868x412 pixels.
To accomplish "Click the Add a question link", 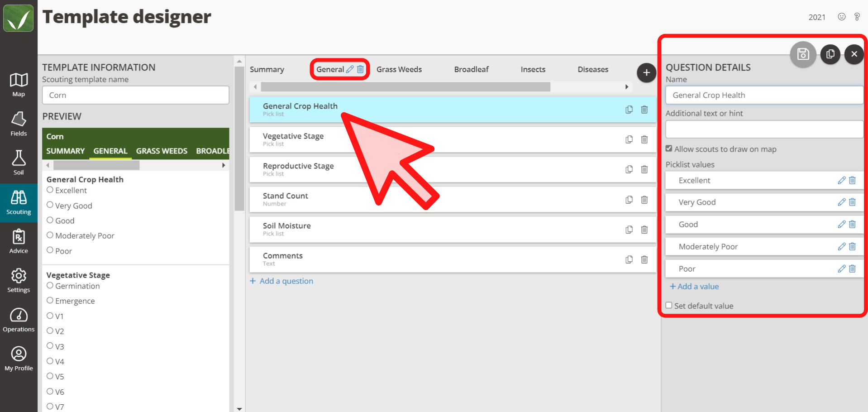I will click(281, 281).
